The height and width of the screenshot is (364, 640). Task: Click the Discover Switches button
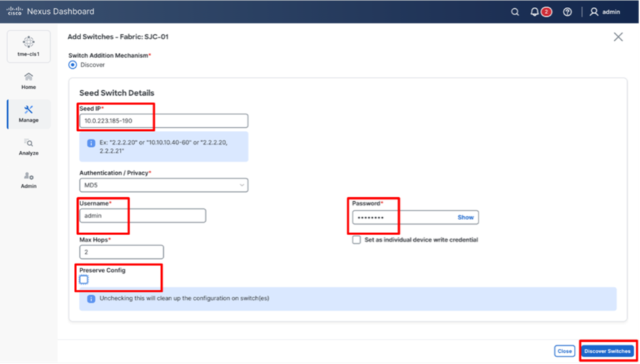(x=607, y=351)
